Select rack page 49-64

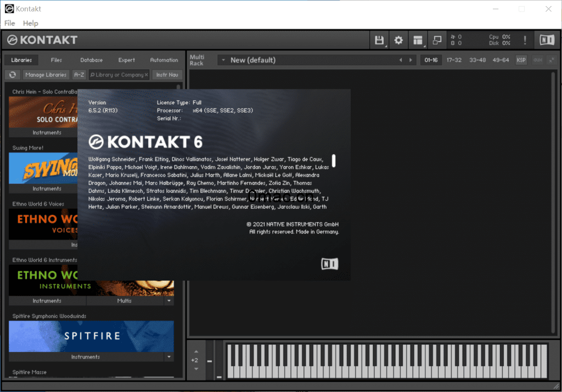501,60
